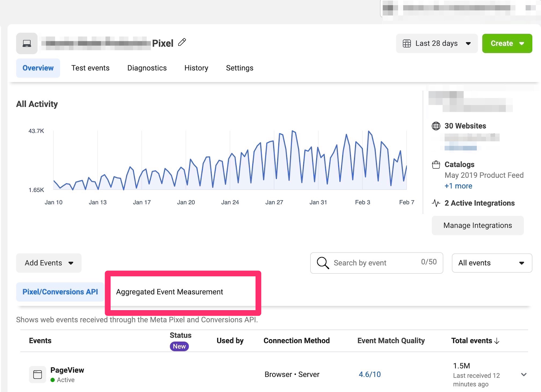Switch to the Test events tab
Screen dimensions: 541x392
(90, 68)
